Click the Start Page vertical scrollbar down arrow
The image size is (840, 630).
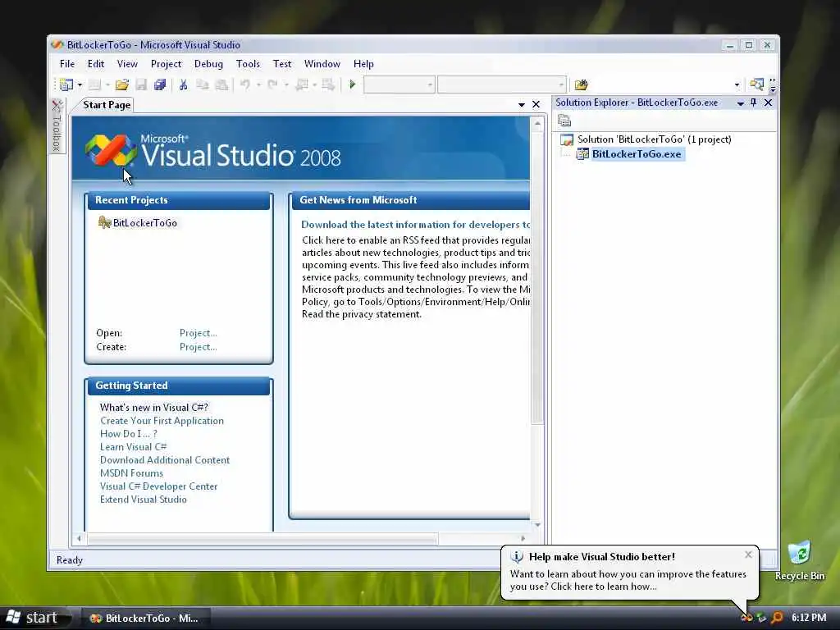tap(537, 525)
